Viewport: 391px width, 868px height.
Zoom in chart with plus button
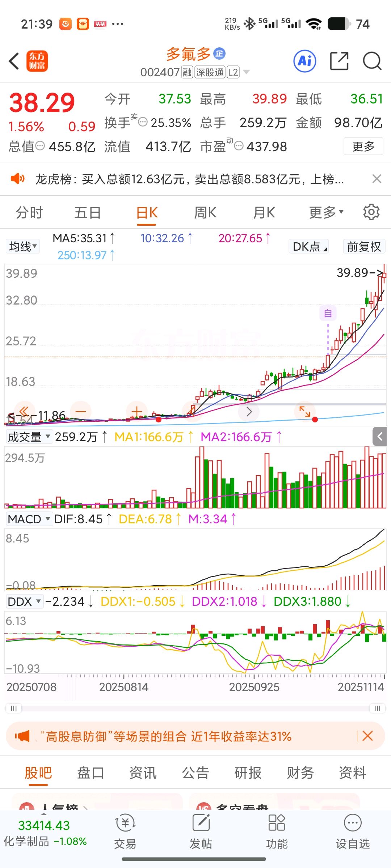pyautogui.click(x=136, y=411)
